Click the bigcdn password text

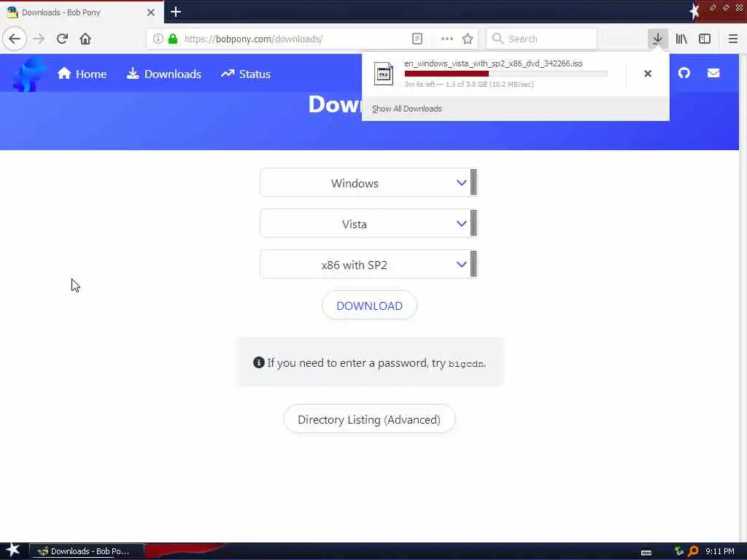coord(466,364)
